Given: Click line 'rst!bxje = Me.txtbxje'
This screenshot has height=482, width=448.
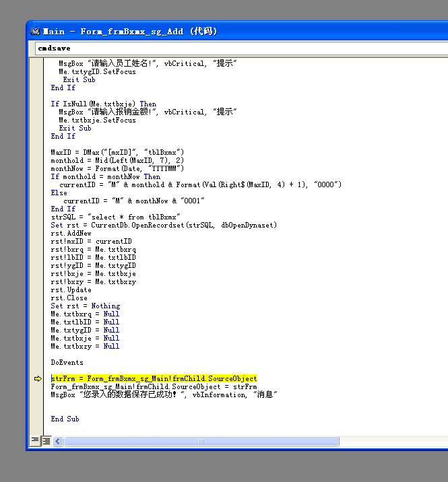Looking at the screenshot, I should (x=93, y=273).
